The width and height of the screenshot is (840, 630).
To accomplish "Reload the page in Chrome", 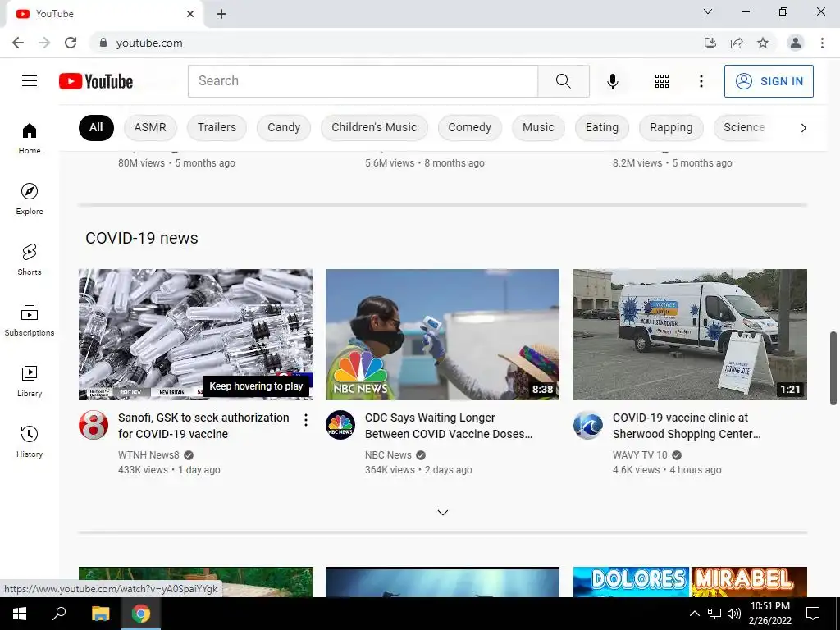I will tap(71, 43).
